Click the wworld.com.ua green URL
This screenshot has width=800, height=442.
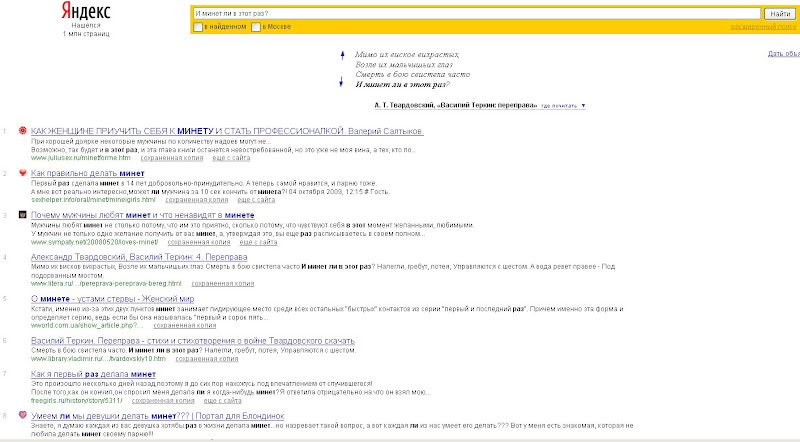(87, 325)
